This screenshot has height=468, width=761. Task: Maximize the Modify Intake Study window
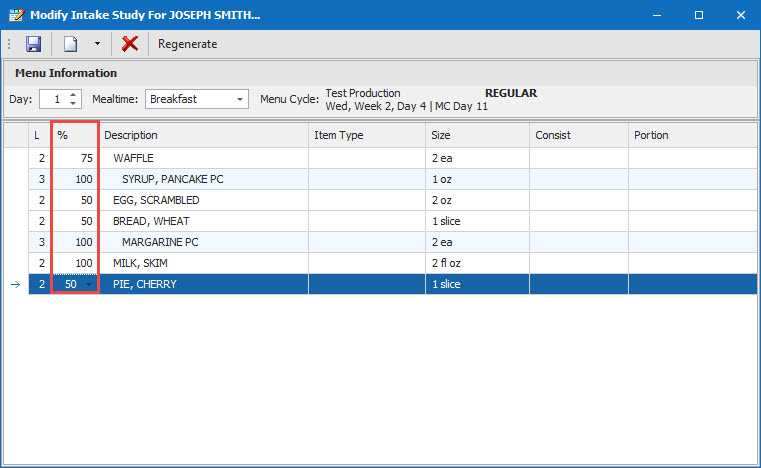[699, 15]
